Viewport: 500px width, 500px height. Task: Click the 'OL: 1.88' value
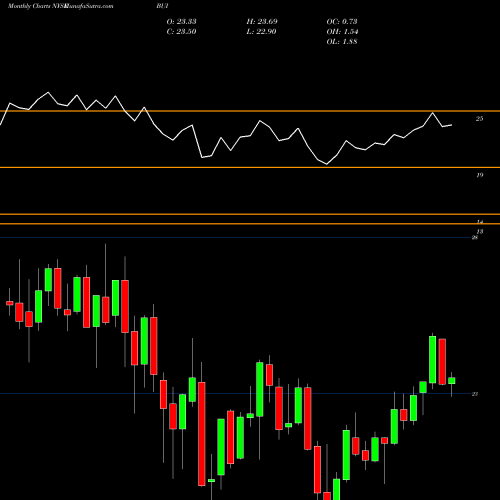coord(342,42)
